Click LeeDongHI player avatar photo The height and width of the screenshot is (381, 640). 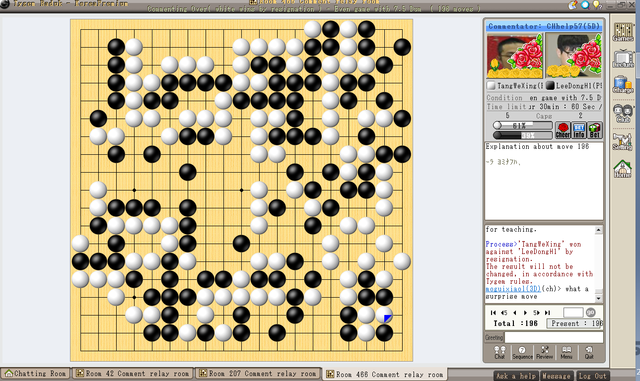[573, 56]
